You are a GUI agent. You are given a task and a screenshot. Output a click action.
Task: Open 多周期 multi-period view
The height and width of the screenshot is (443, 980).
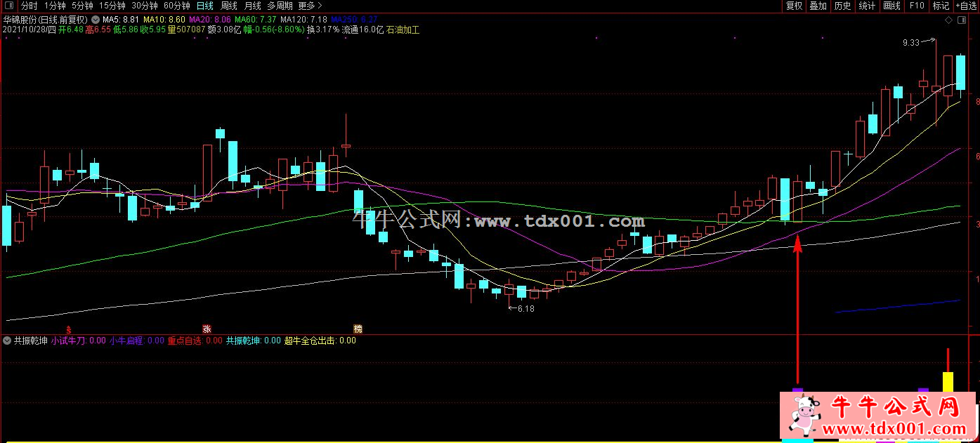tap(280, 6)
